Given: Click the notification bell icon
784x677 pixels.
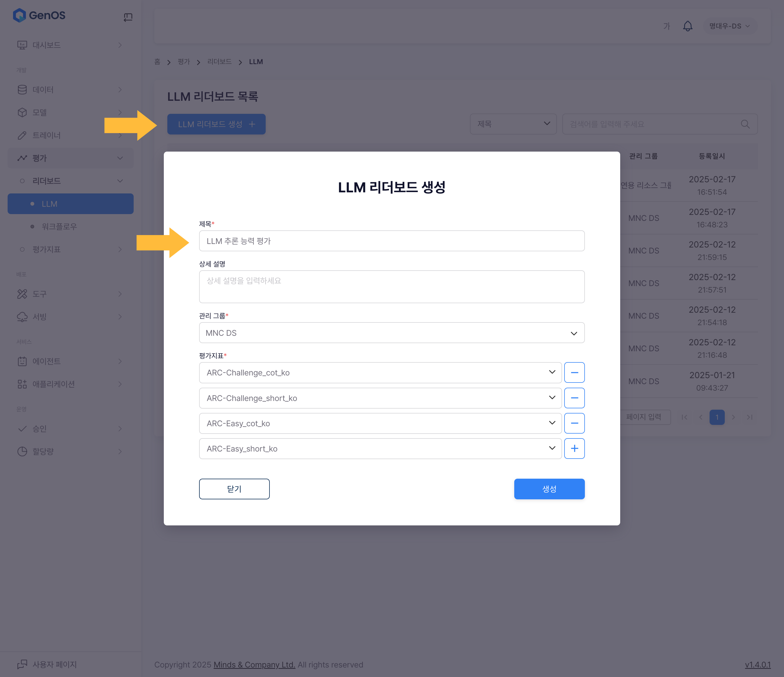Looking at the screenshot, I should click(688, 26).
